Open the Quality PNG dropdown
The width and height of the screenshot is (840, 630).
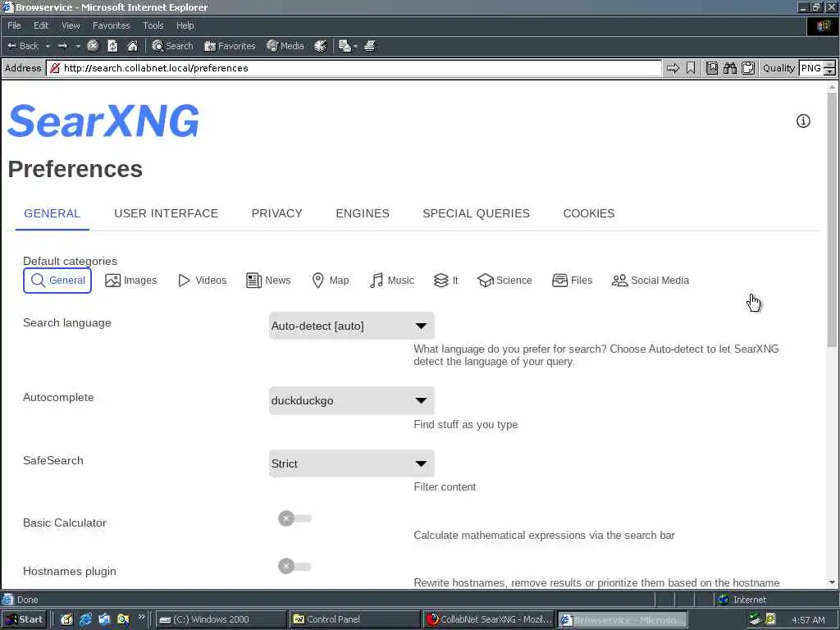[x=817, y=68]
